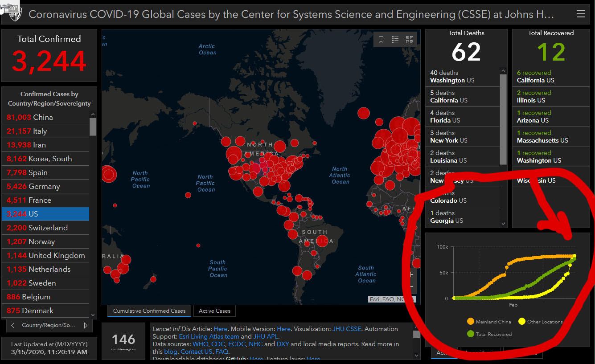Select the '13,938 Iran' row
The height and width of the screenshot is (364, 595).
click(x=45, y=145)
